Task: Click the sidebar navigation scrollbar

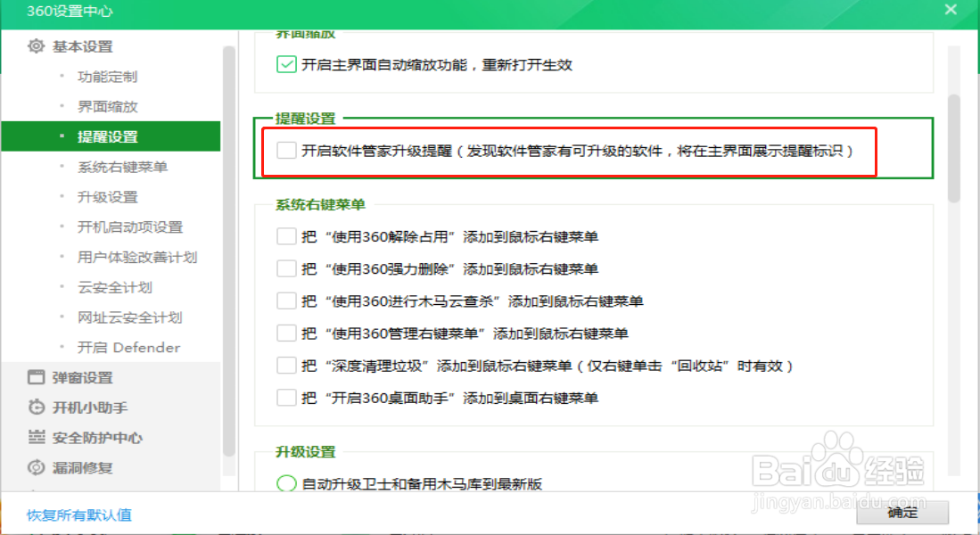Action: point(229,250)
